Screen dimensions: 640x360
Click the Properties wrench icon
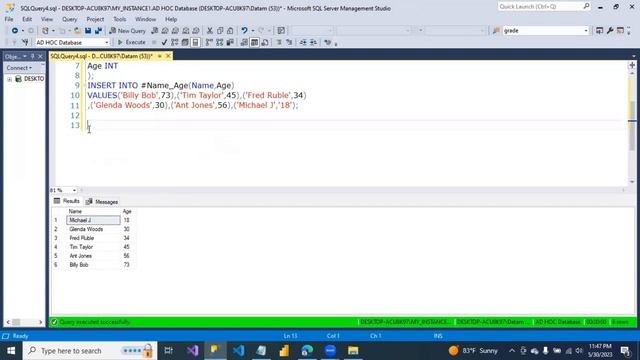(610, 31)
